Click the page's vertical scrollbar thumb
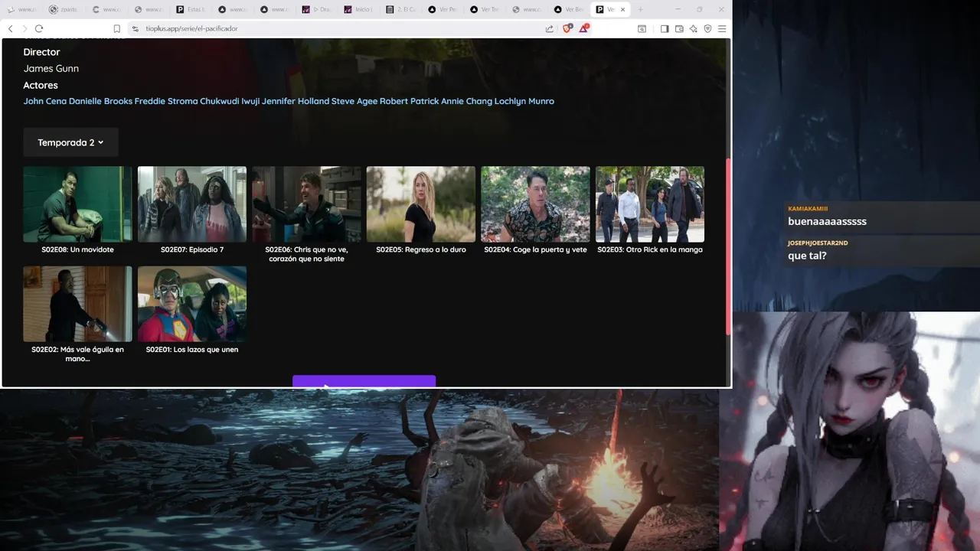Viewport: 980px width, 551px height. click(728, 246)
